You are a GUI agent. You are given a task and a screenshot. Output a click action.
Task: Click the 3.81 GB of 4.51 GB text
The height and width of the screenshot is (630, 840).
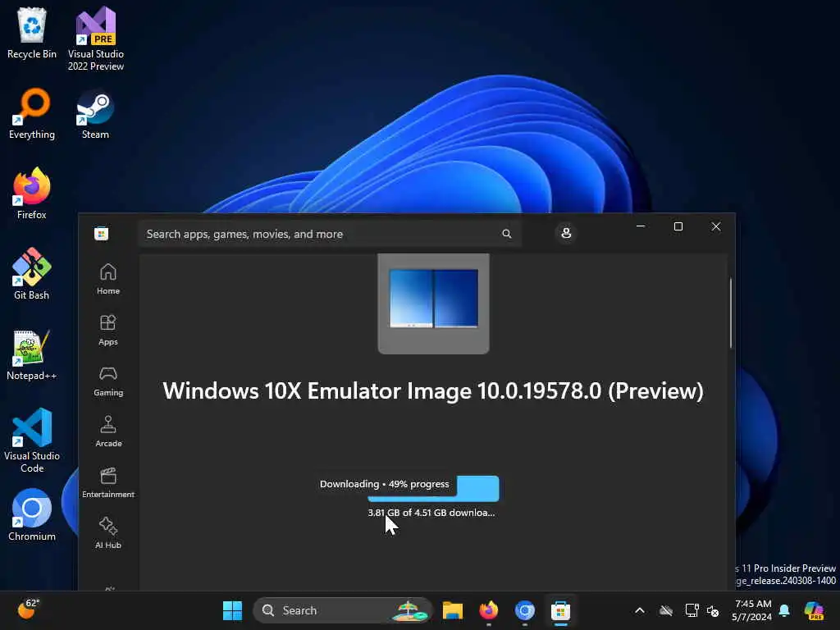431,513
